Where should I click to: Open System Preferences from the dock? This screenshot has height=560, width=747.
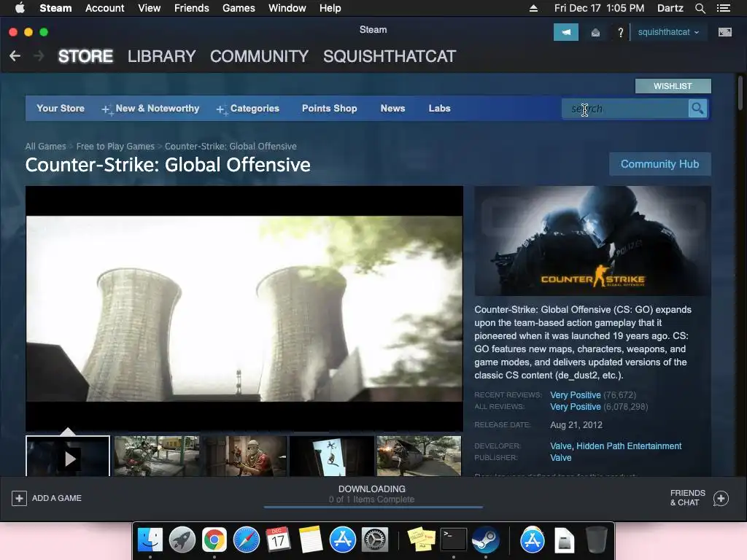pyautogui.click(x=375, y=540)
